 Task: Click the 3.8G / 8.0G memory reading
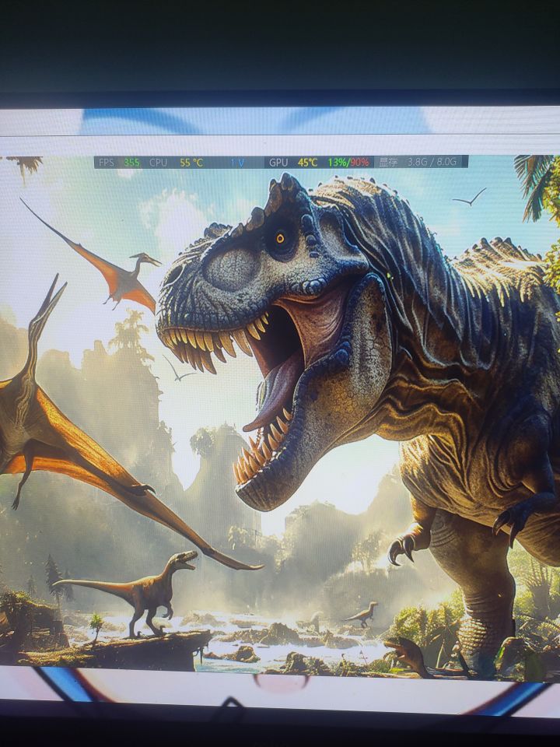click(432, 162)
